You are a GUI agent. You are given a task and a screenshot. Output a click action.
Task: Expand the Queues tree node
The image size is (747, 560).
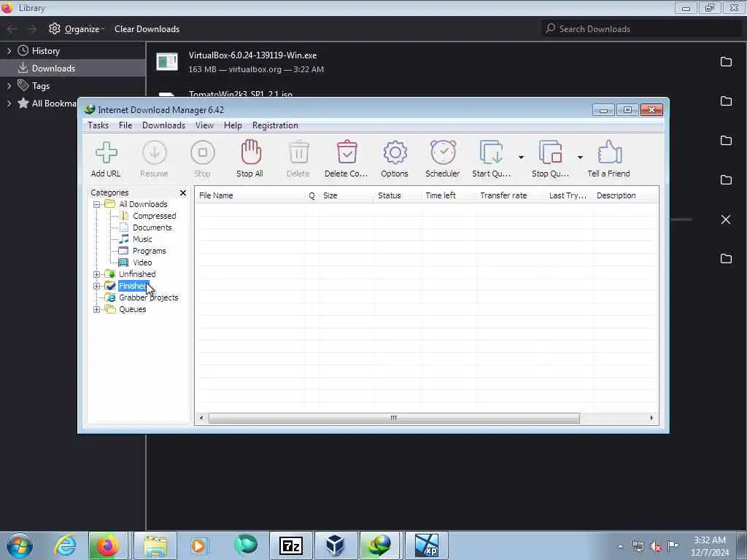(97, 309)
